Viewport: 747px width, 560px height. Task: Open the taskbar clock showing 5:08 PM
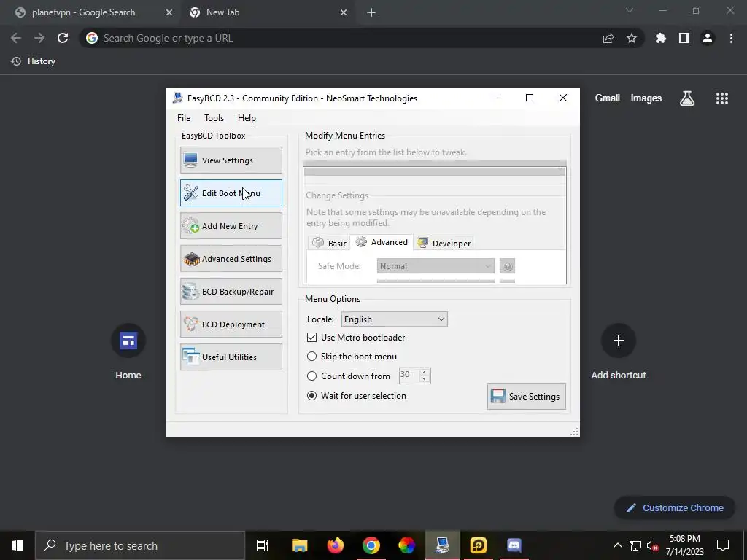click(x=685, y=545)
